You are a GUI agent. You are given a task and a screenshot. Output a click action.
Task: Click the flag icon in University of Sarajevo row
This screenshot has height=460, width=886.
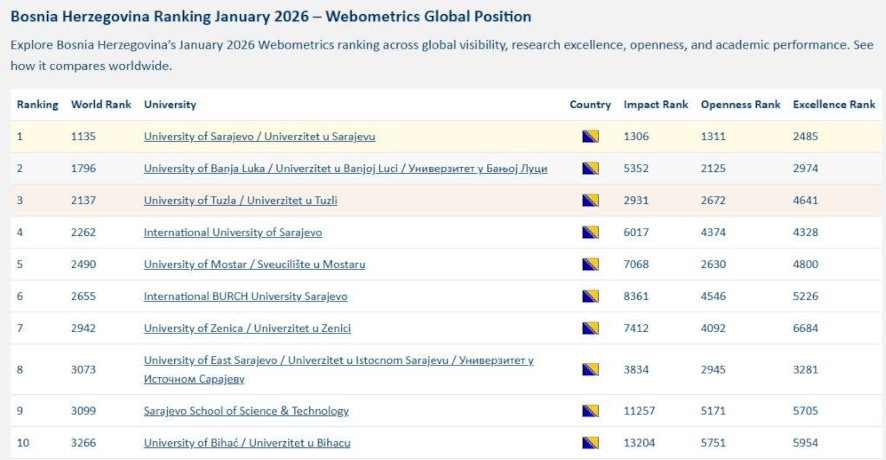590,137
